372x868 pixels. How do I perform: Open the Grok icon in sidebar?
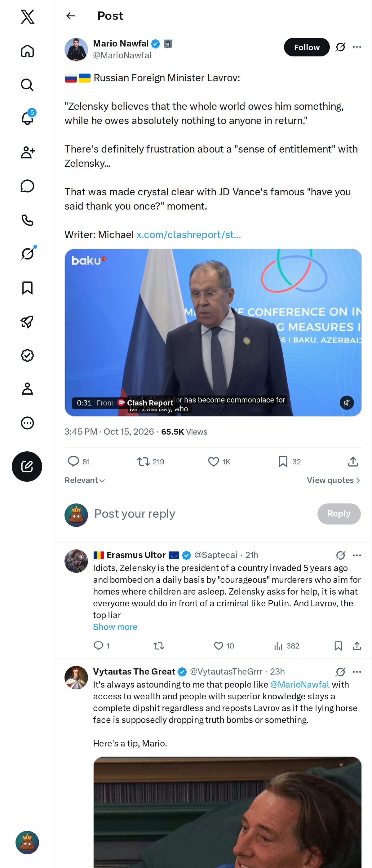coord(27,254)
